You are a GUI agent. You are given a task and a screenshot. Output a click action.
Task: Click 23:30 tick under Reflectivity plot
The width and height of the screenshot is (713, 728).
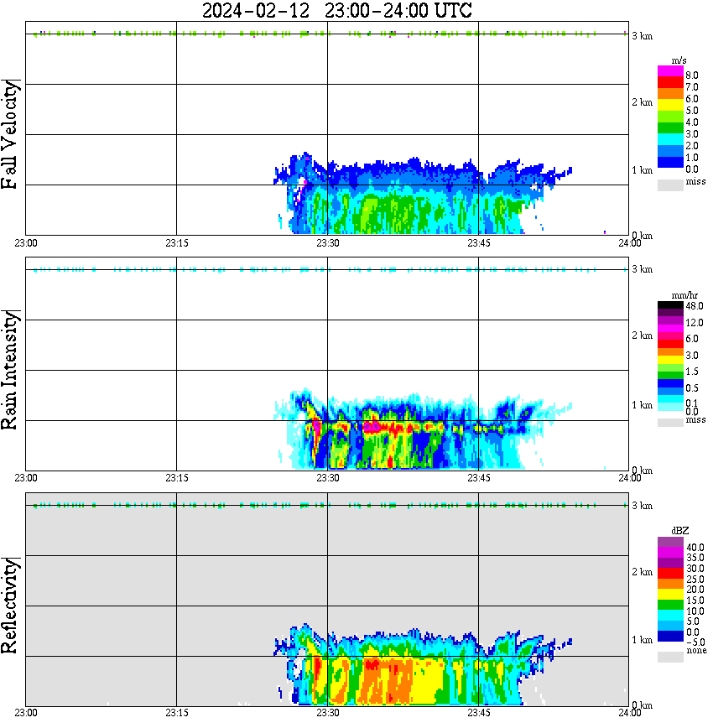328,712
